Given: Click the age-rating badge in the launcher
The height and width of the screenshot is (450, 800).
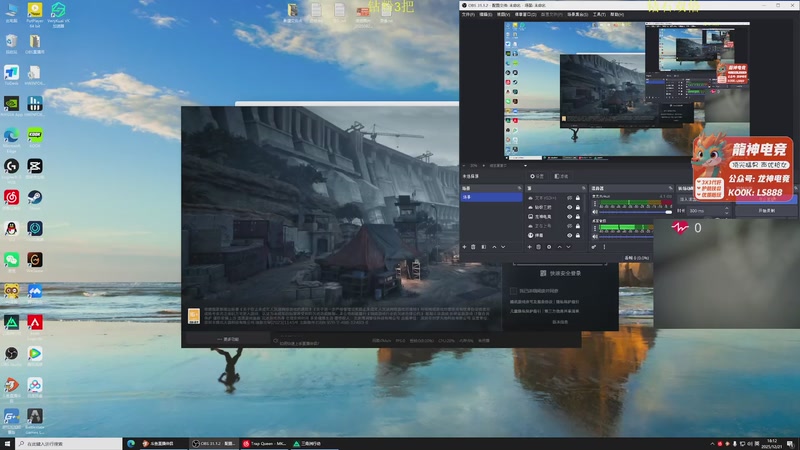Looking at the screenshot, I should coord(194,316).
